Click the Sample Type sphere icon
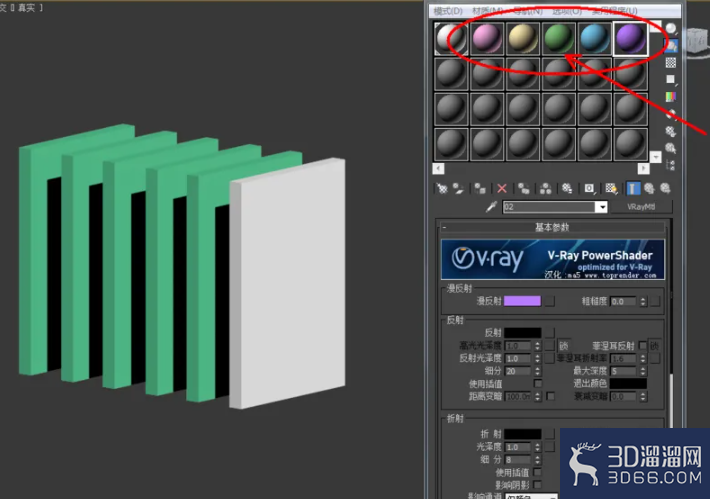The image size is (710, 499). coord(671,29)
